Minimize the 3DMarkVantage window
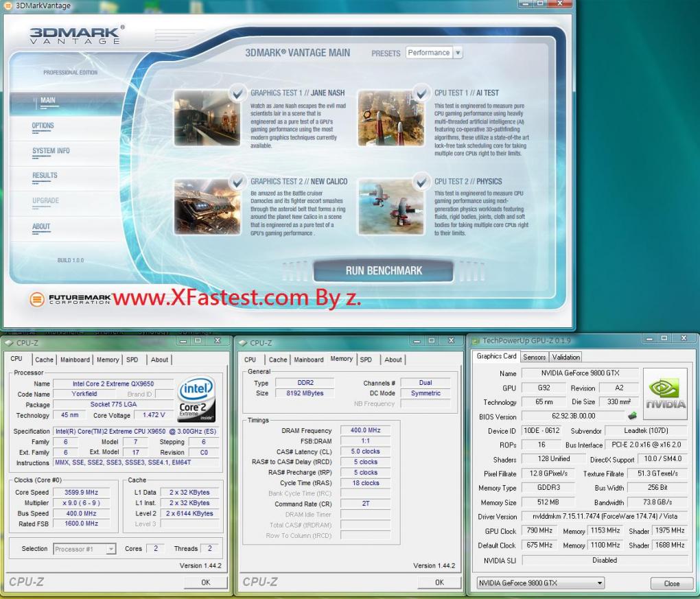Image resolution: width=700 pixels, height=599 pixels. tap(527, 3)
